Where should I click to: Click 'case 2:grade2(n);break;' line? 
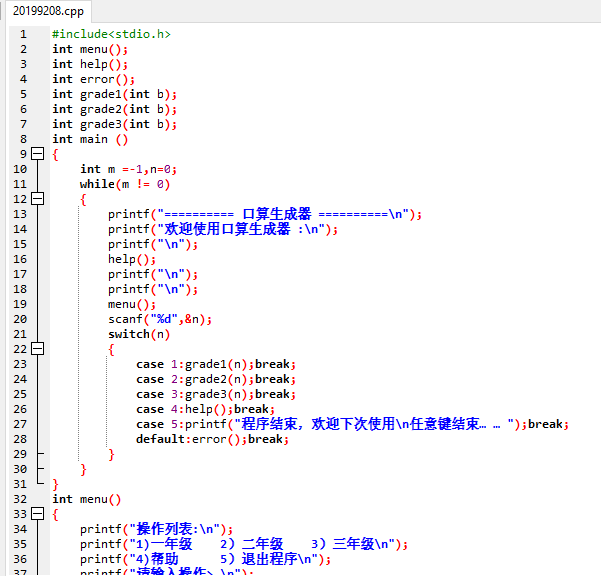coord(216,379)
